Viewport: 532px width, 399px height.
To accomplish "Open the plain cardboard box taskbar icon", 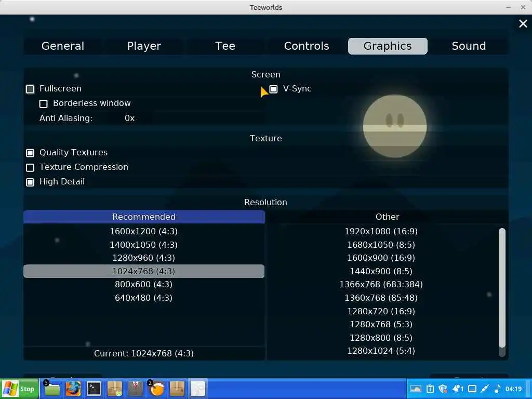I will point(177,389).
